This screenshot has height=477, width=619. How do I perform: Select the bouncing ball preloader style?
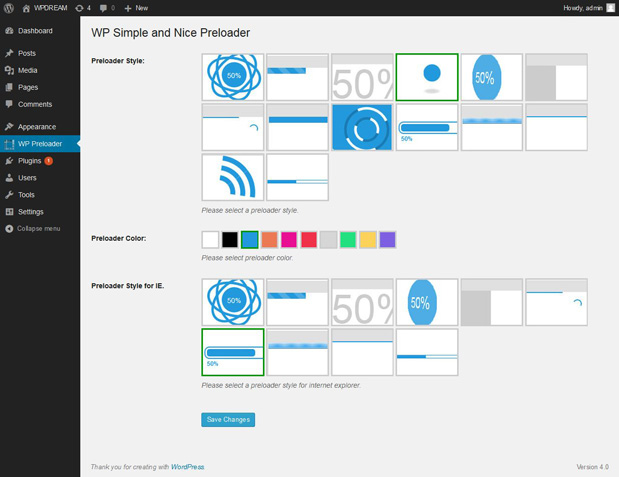click(427, 77)
